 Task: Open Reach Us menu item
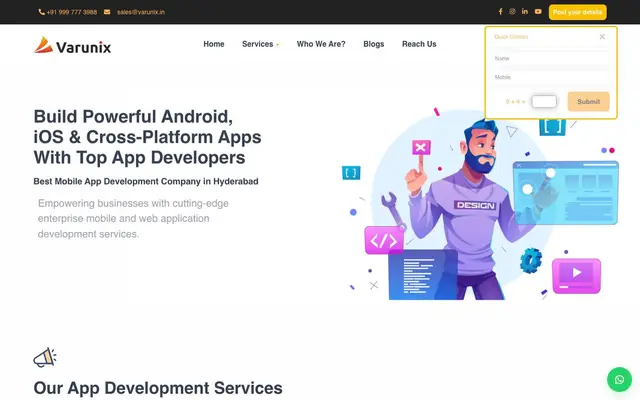[419, 44]
